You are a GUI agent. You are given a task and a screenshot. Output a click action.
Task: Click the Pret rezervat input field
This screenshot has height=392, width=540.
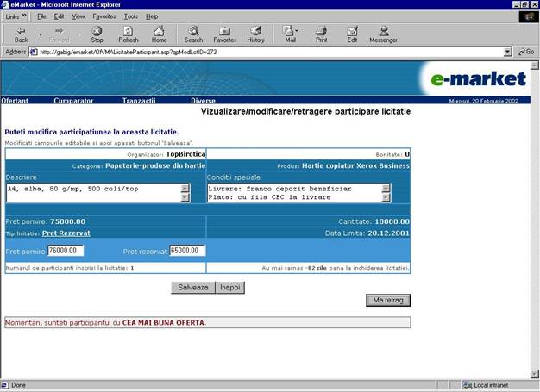(186, 251)
